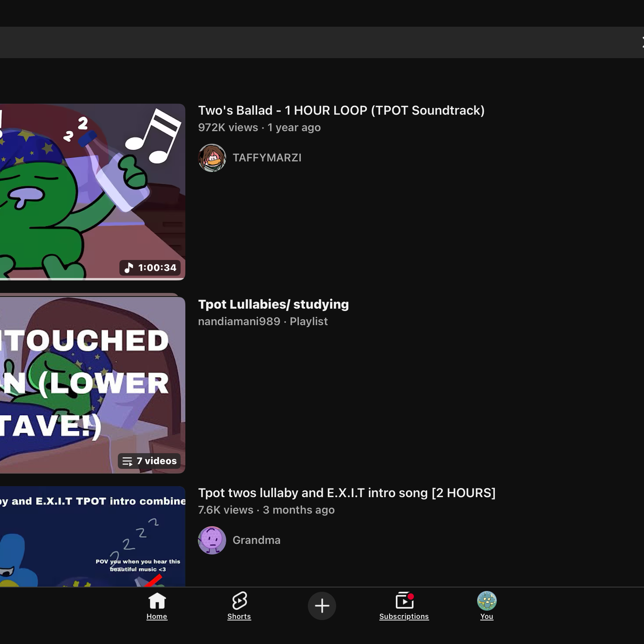Open the UNTOUCHED lower octave playlist thumbnail
Viewport: 644px width, 644px height.
tap(93, 385)
